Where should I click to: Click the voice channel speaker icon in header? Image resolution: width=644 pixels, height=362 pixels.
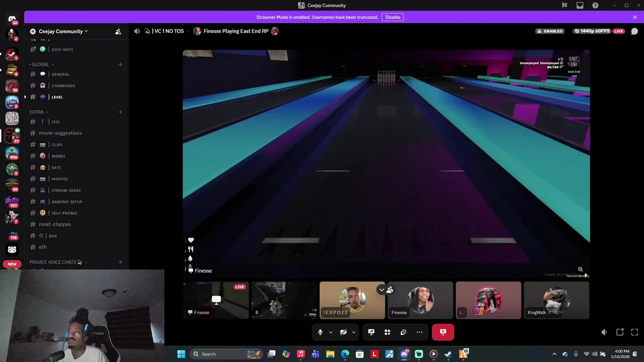pyautogui.click(x=137, y=31)
